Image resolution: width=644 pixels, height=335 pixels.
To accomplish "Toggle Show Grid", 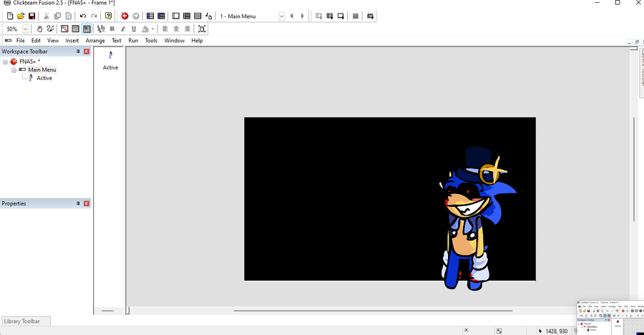I will pyautogui.click(x=76, y=29).
